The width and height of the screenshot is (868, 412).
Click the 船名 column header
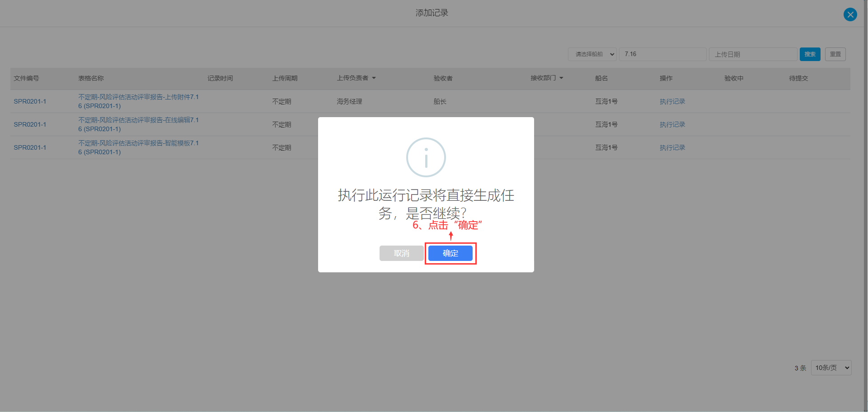tap(601, 78)
